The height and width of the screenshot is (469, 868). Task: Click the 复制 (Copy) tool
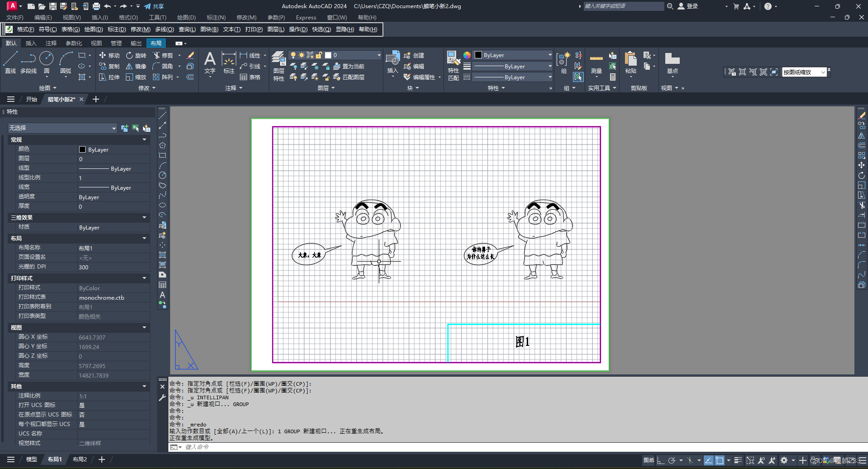[x=109, y=66]
